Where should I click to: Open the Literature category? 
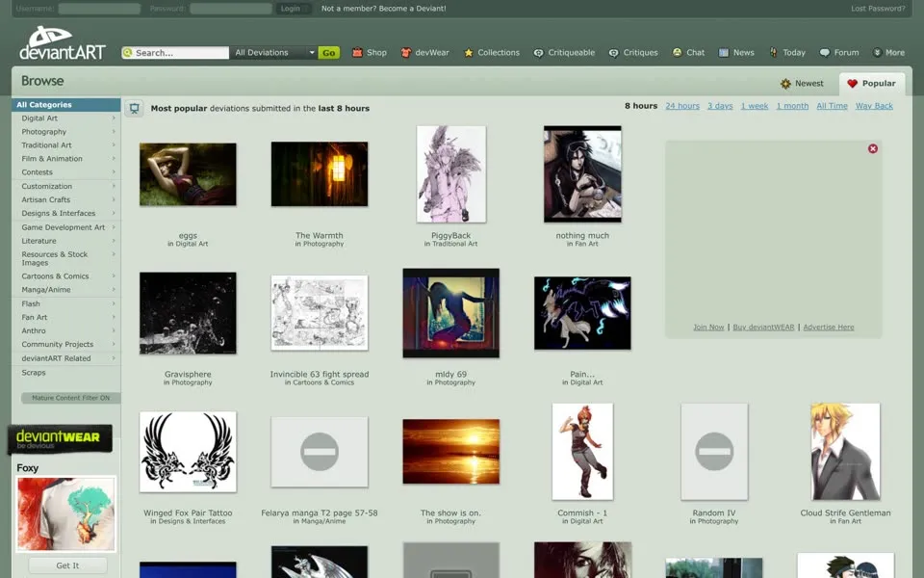pyautogui.click(x=38, y=241)
